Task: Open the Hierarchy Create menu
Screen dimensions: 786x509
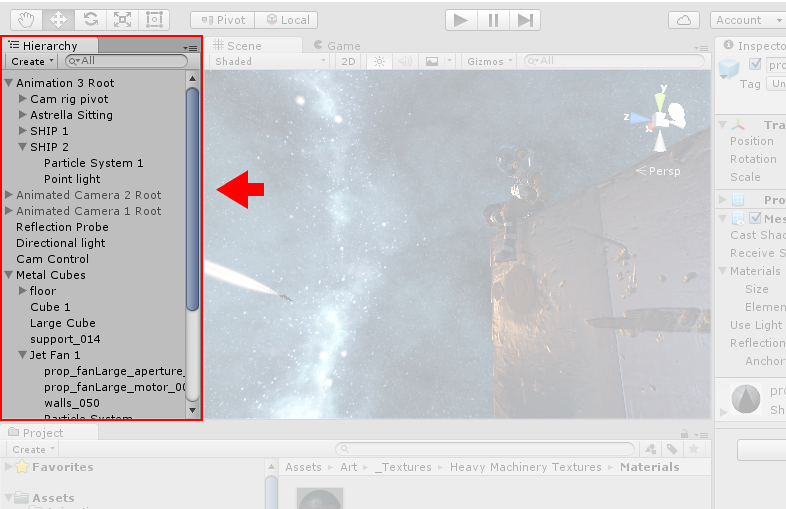Action: pos(32,61)
